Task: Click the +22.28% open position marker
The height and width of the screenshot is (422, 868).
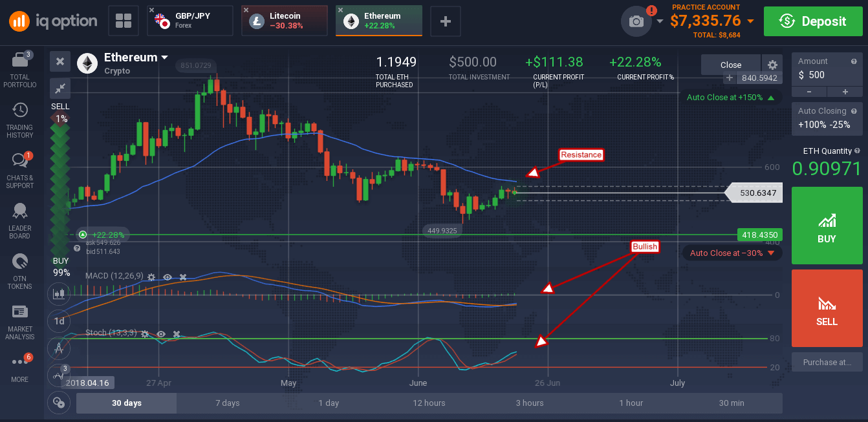Action: point(102,235)
